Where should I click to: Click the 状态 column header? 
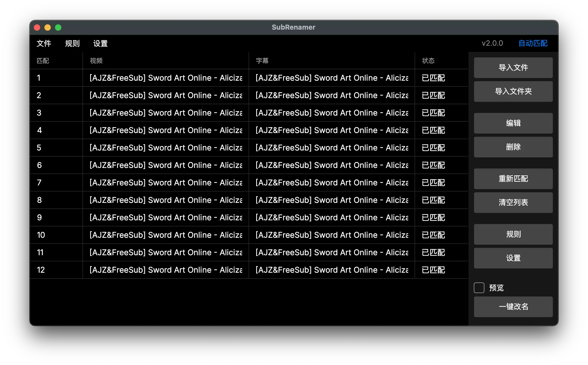[x=428, y=61]
